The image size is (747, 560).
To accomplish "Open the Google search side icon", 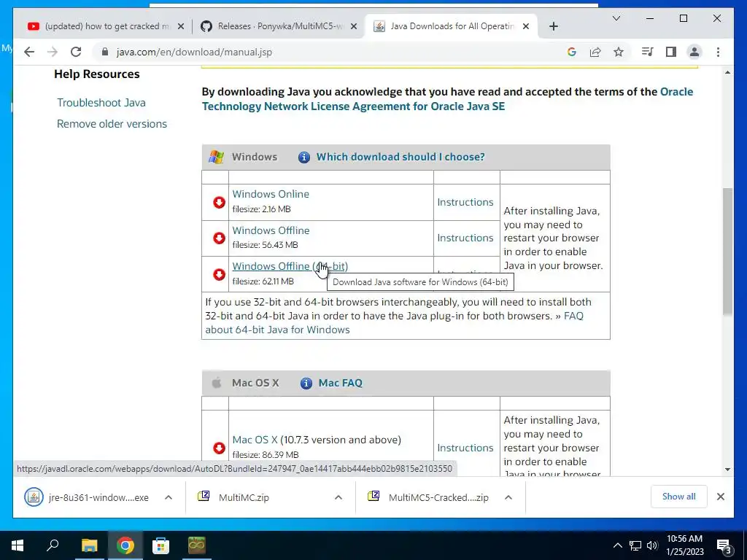I will 572,52.
